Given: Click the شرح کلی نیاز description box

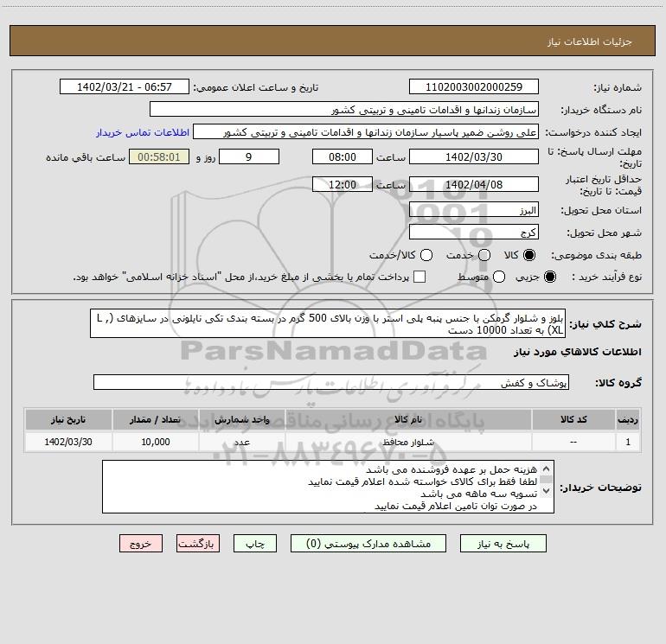Looking at the screenshot, I should 328,324.
